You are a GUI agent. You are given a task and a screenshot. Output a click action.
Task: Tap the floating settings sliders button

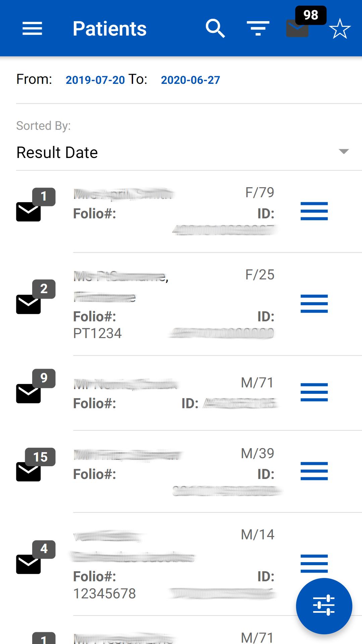[324, 606]
